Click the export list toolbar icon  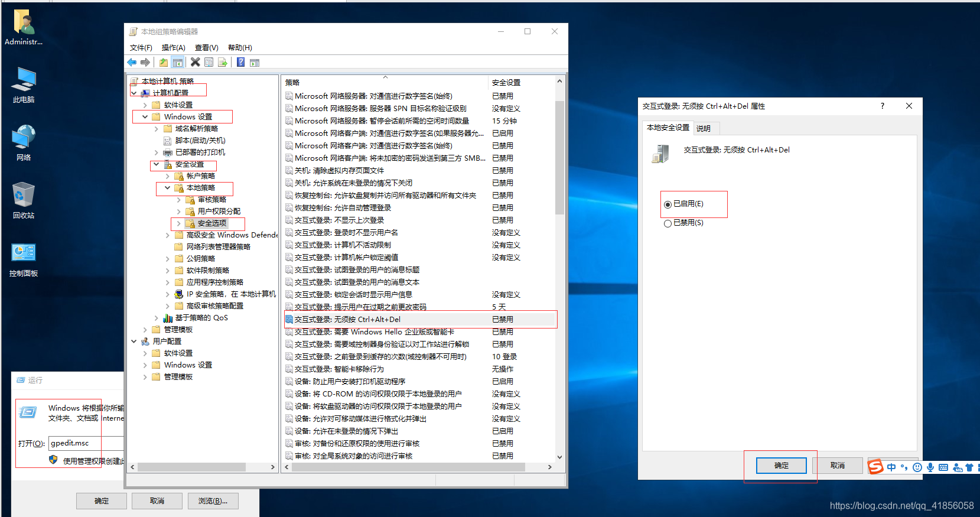223,63
